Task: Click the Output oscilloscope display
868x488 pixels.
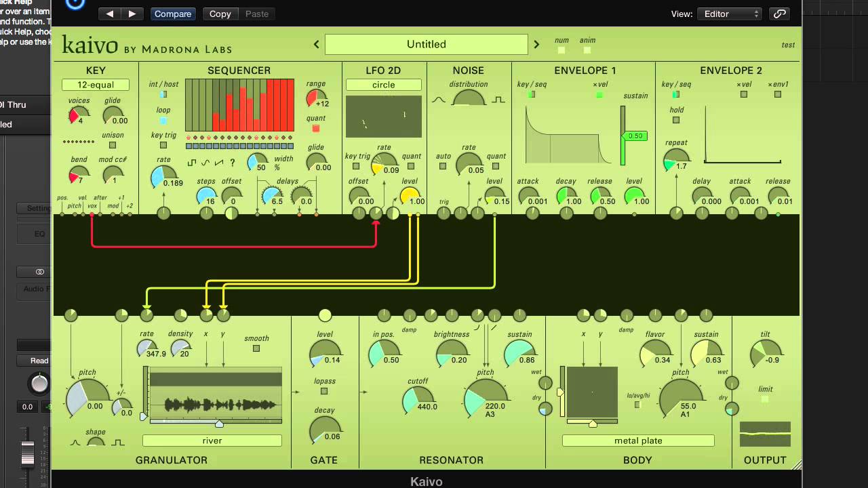Action: click(x=765, y=434)
